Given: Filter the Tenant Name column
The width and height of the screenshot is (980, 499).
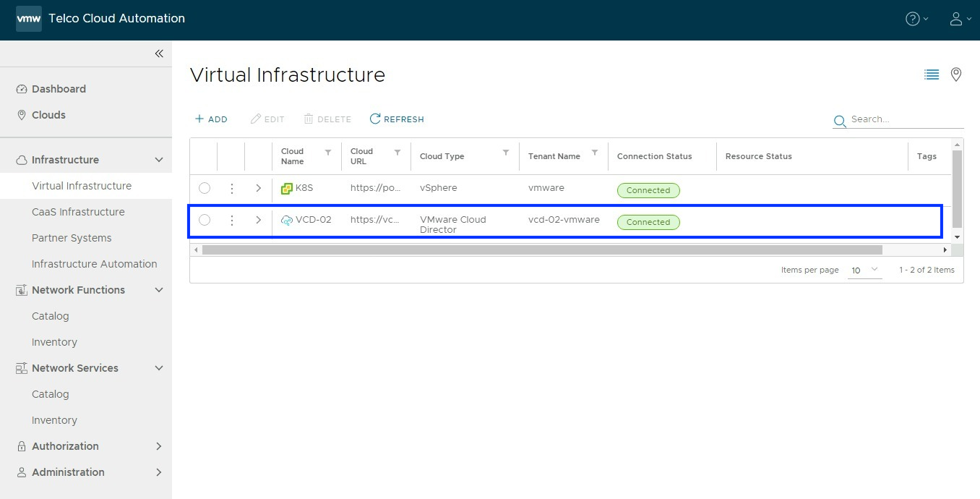Looking at the screenshot, I should [595, 153].
